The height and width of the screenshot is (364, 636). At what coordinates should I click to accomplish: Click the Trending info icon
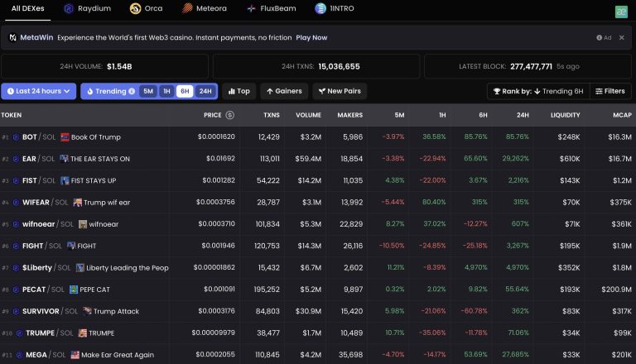click(x=132, y=91)
